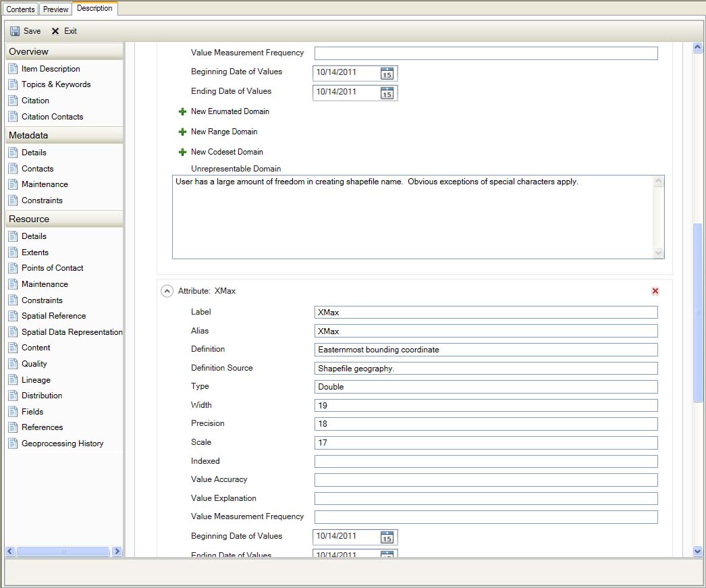
Task: Switch to the Contents tab
Action: click(20, 9)
